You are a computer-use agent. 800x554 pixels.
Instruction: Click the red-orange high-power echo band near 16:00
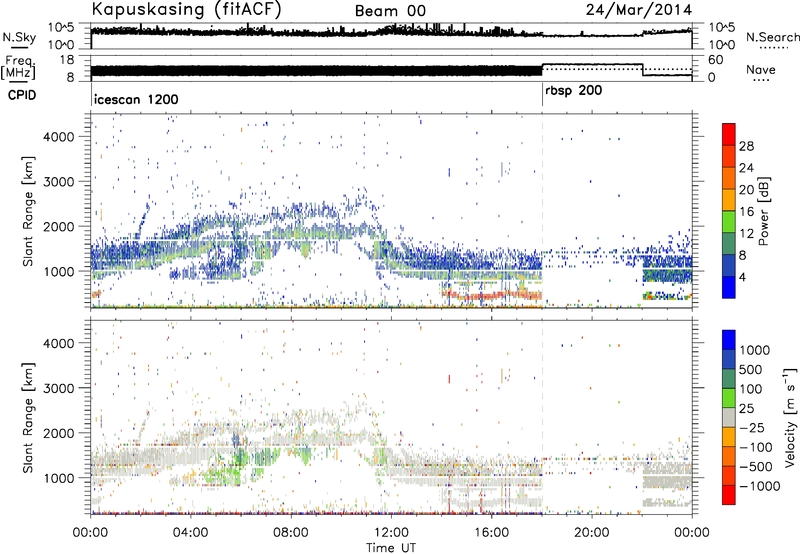coord(491,295)
